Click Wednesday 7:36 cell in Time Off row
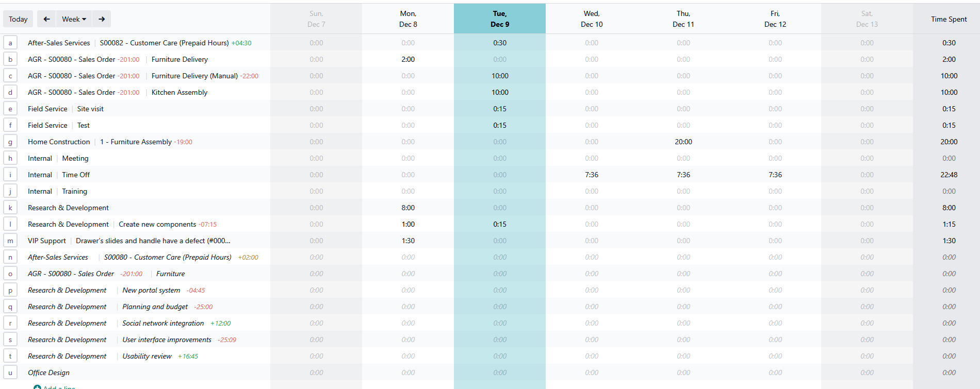The width and height of the screenshot is (980, 389). coord(591,175)
